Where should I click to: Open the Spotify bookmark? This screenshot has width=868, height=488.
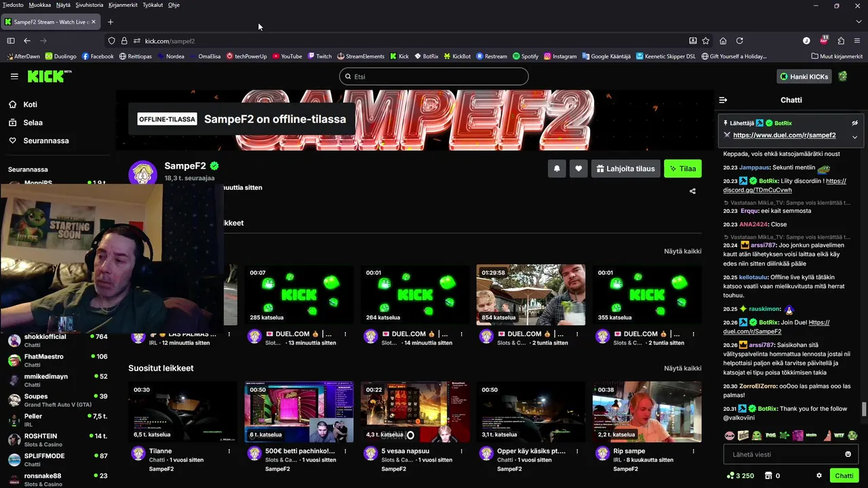pyautogui.click(x=526, y=56)
